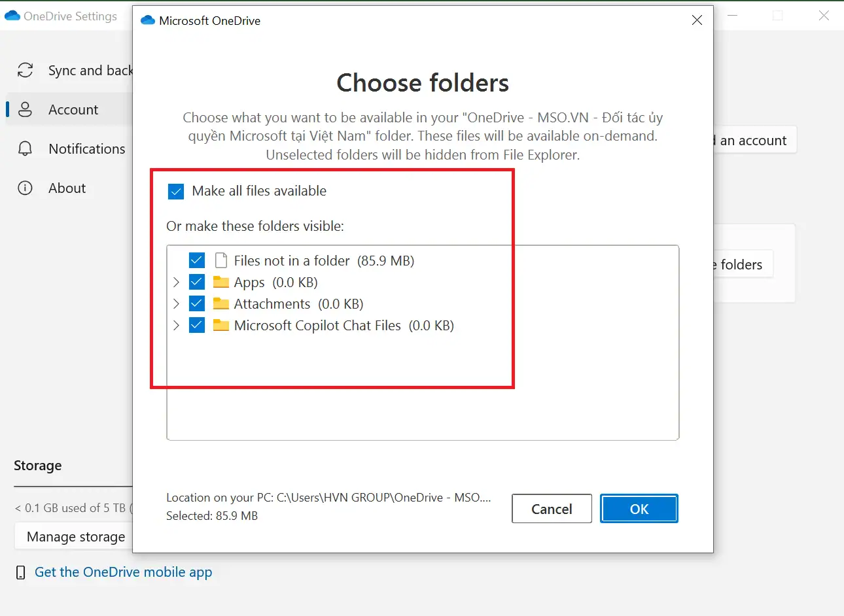The height and width of the screenshot is (616, 844).
Task: Click the Notifications bell icon
Action: [x=25, y=148]
